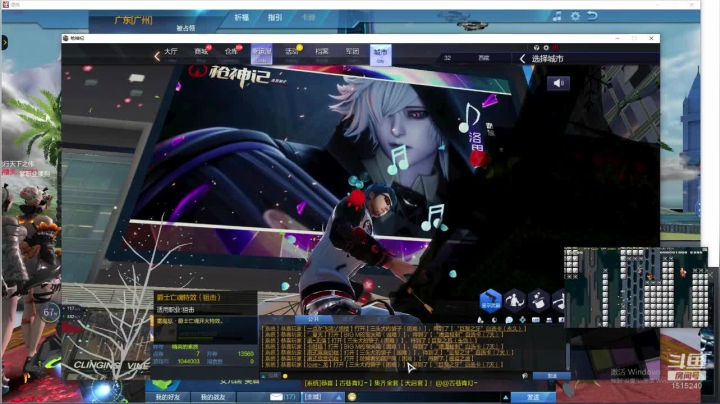Viewport: 720px width, 404px height.
Task: Open the 大厅 lobby tab
Action: pos(171,53)
